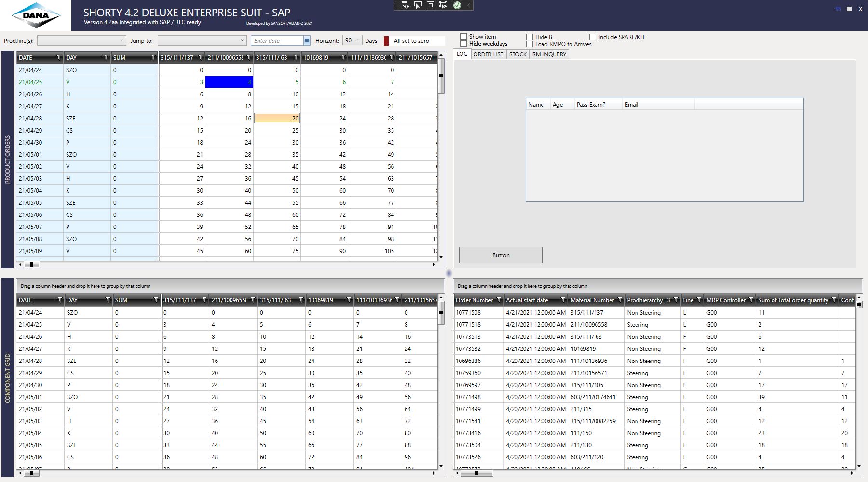Filter the DAY column in Component Grid
868x482 pixels.
pos(108,300)
